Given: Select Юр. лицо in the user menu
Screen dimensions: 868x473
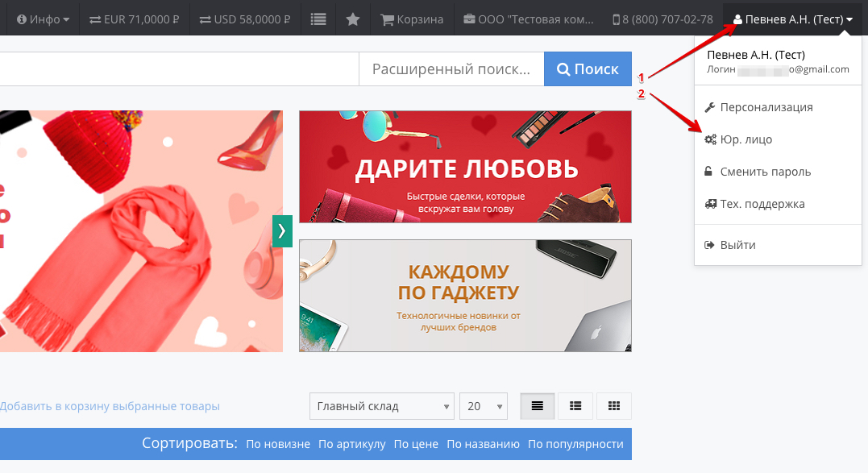Looking at the screenshot, I should coord(745,139).
